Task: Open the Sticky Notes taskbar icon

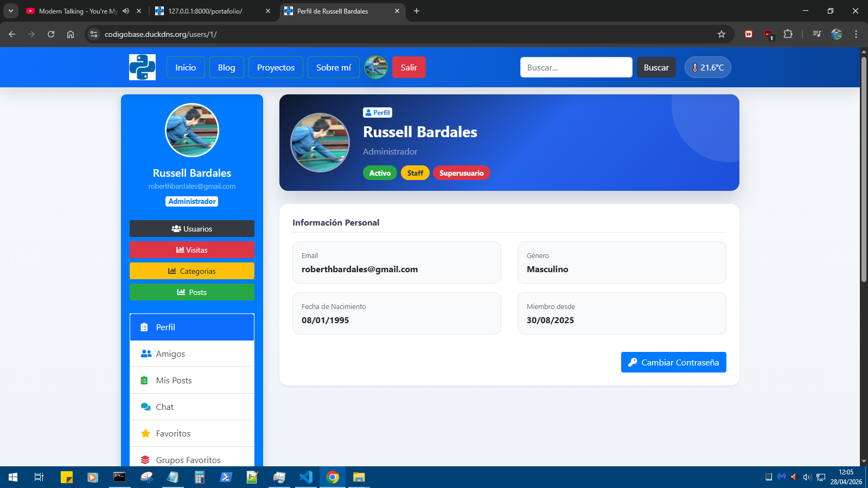Action: point(67,477)
